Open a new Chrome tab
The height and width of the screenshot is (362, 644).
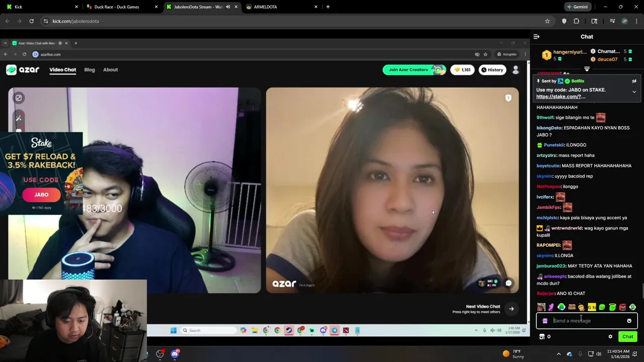(328, 7)
